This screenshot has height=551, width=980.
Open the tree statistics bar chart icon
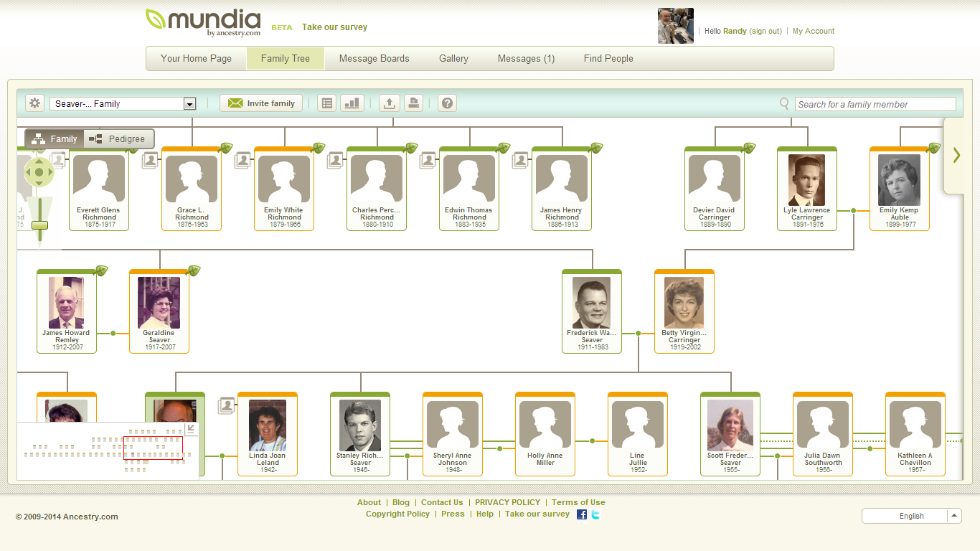click(352, 103)
